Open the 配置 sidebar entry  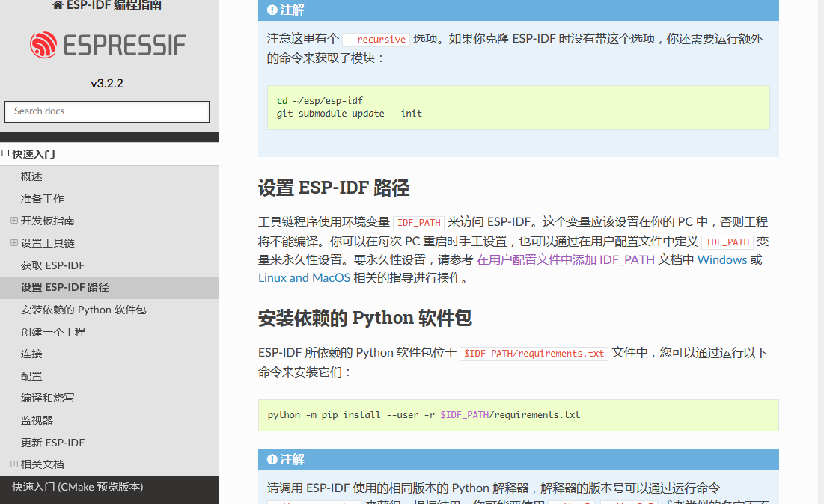tap(31, 376)
